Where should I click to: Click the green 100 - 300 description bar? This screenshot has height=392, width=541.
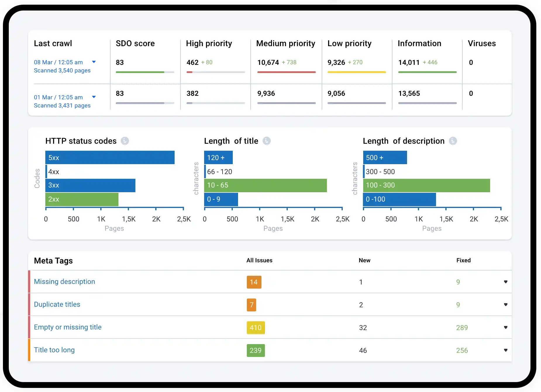[426, 185]
